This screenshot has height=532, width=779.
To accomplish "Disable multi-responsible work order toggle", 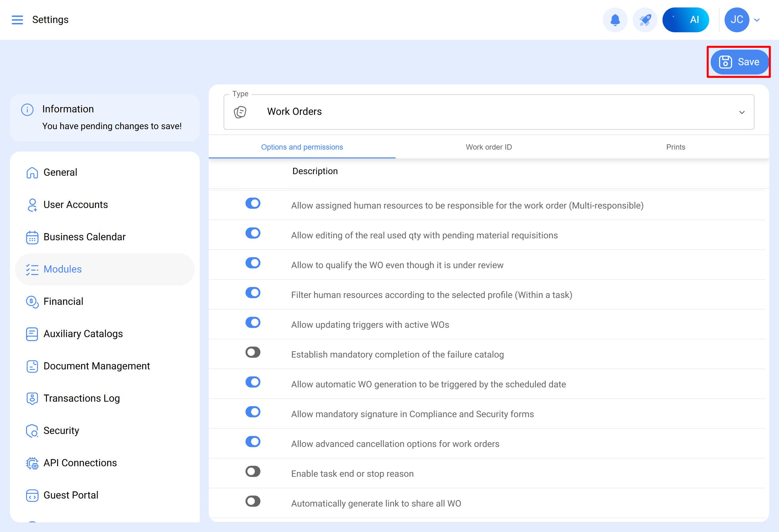I will (x=253, y=203).
